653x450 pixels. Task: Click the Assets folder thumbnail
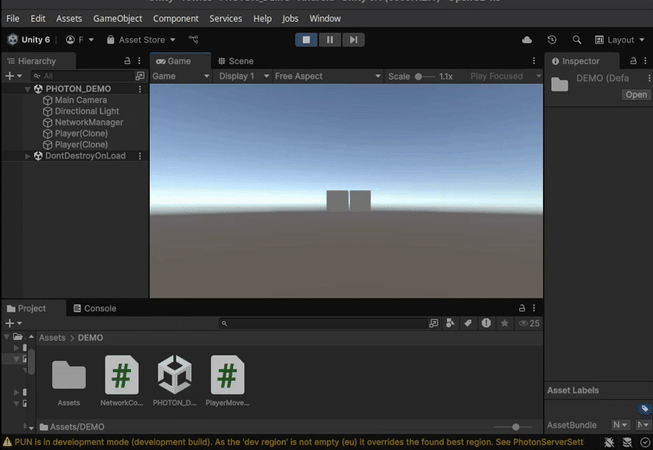click(69, 376)
